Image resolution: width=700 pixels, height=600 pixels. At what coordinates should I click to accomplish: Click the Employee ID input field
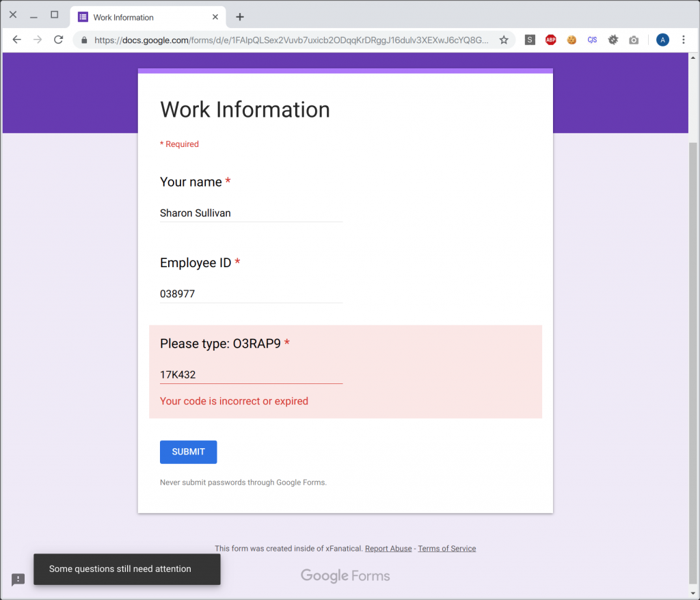[x=252, y=295]
